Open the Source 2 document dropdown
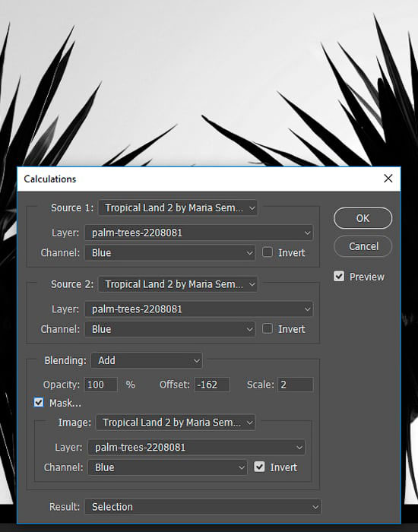 178,284
